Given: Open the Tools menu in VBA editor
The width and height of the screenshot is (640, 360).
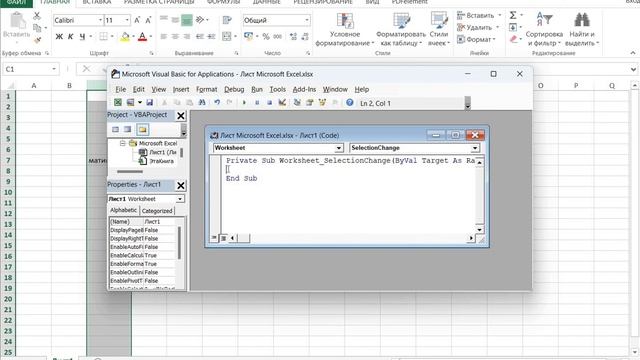Looking at the screenshot, I should coord(278,89).
